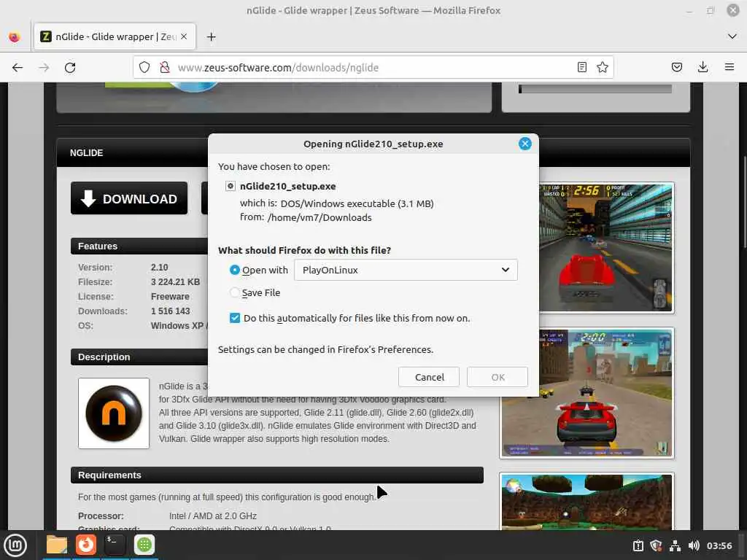The width and height of the screenshot is (747, 560).
Task: Click the Requirements section header
Action: 276,475
